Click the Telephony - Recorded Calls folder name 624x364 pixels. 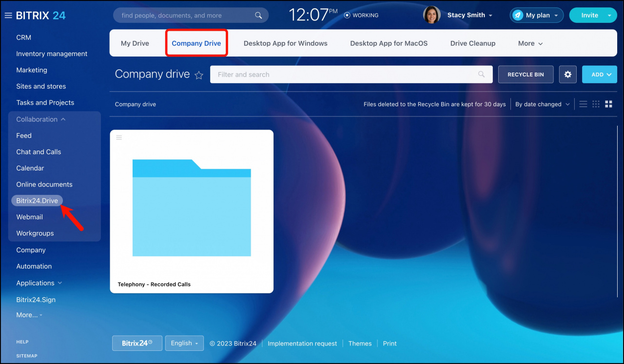coord(154,284)
